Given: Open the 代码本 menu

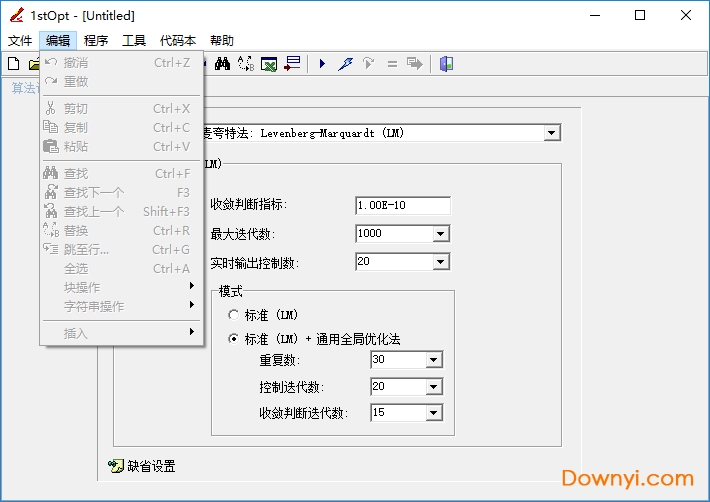Looking at the screenshot, I should (x=178, y=41).
